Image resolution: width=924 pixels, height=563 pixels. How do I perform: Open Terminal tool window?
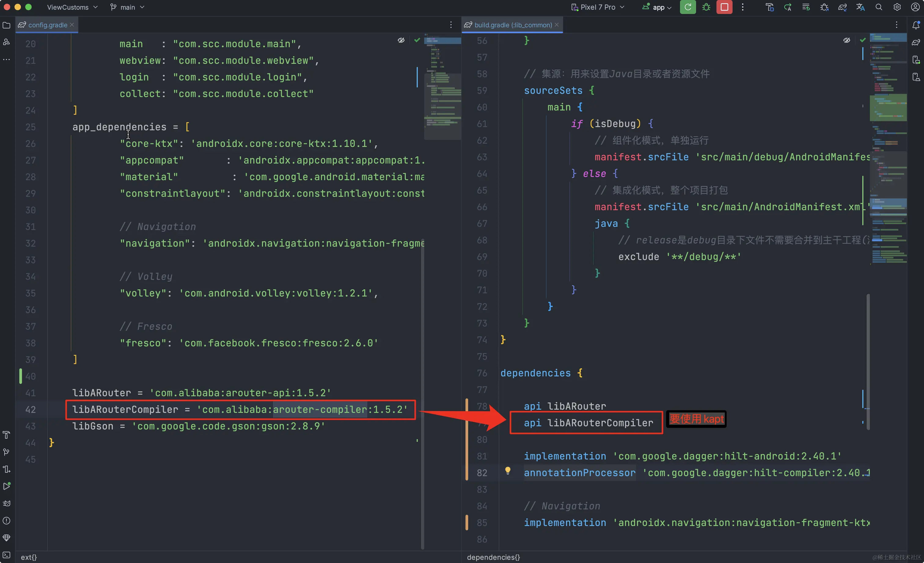(6, 555)
